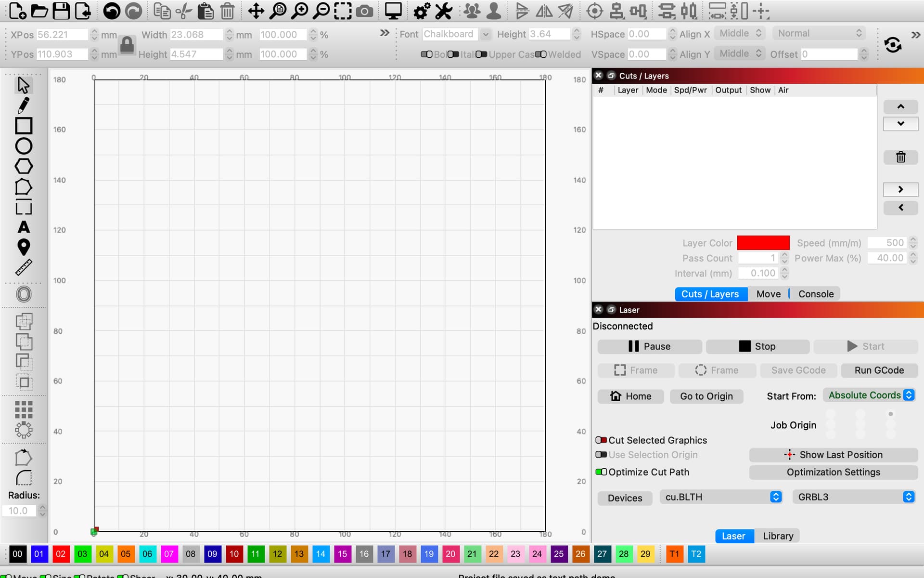Click the red Layer Color swatch
924x578 pixels.
[763, 242]
